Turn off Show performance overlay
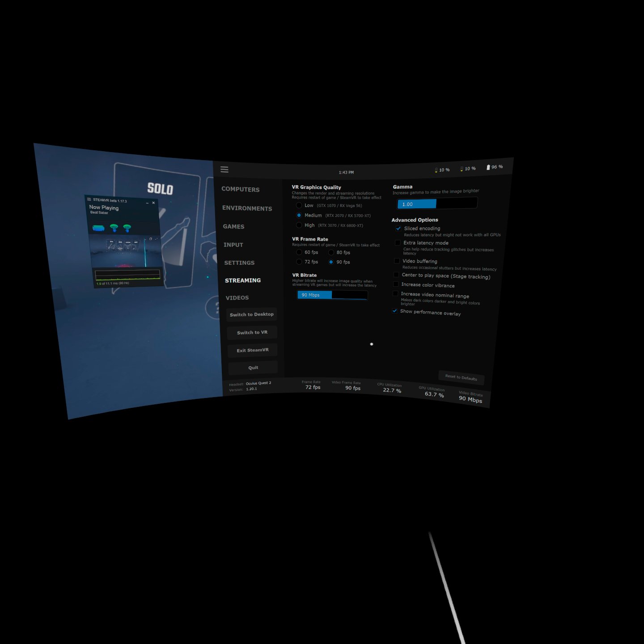This screenshot has width=644, height=644. coord(394,311)
